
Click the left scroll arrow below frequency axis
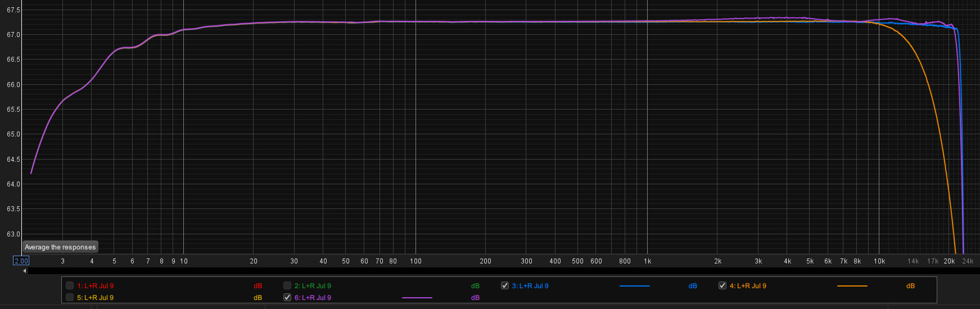click(x=25, y=271)
